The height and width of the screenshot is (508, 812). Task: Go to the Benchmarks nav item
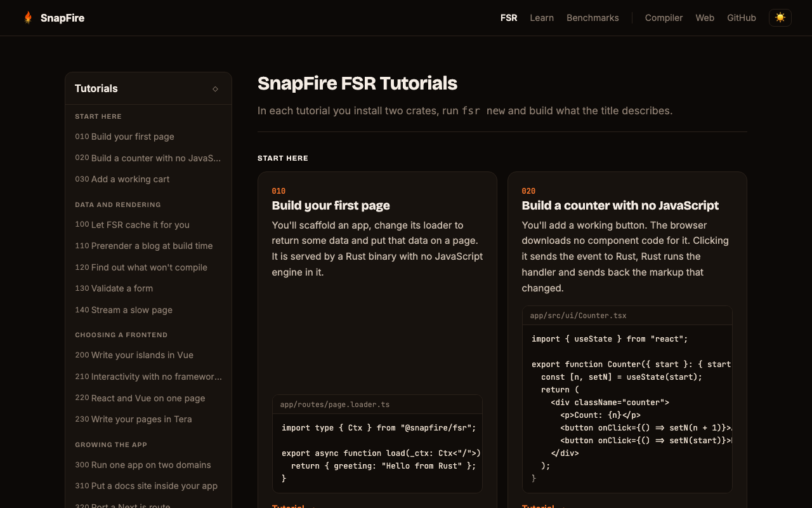coord(593,18)
